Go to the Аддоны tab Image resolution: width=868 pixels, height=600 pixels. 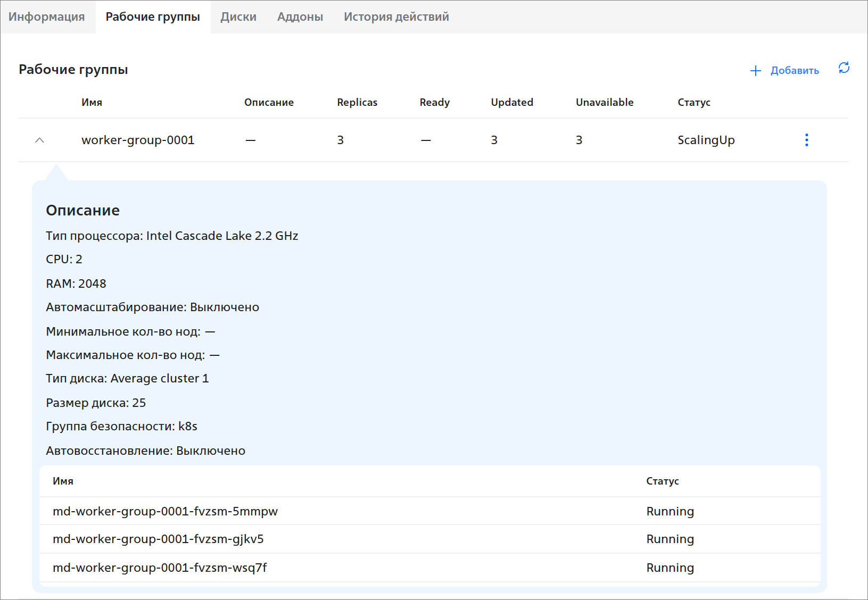pyautogui.click(x=300, y=17)
